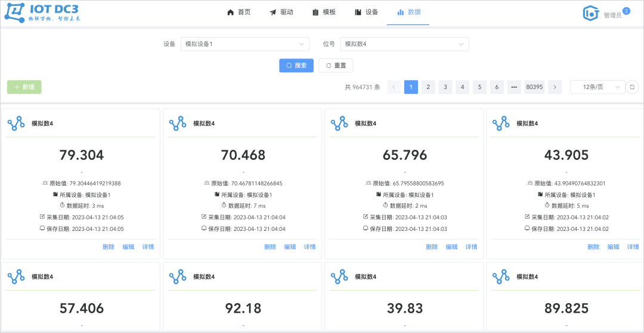Click the point icon on the 70.468 card

pyautogui.click(x=178, y=124)
